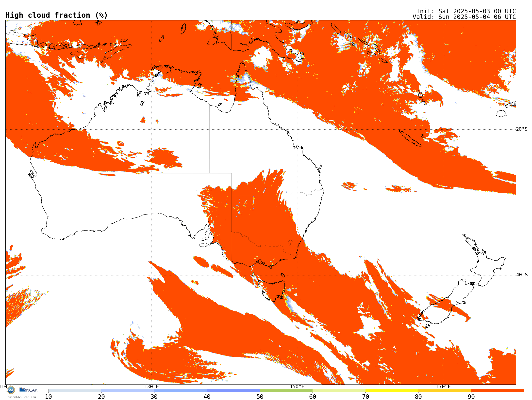
Task: Click the 20°S latitude label
Action: (x=522, y=129)
